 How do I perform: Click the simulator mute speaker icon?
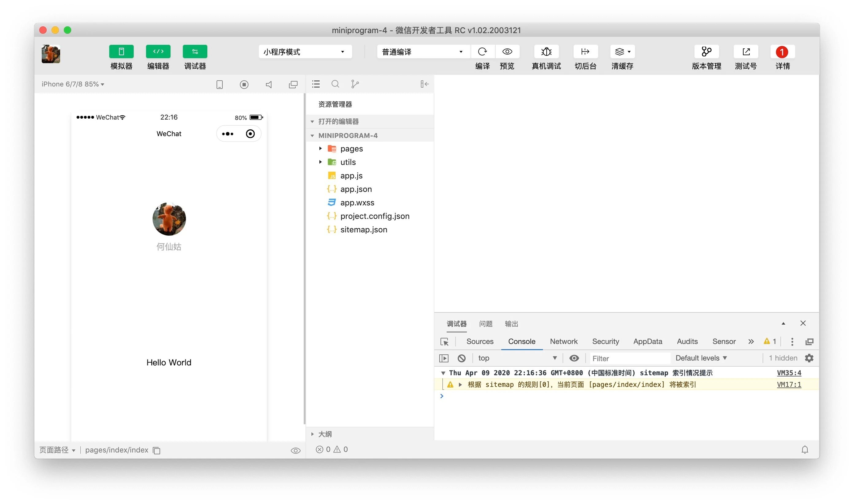pos(269,85)
